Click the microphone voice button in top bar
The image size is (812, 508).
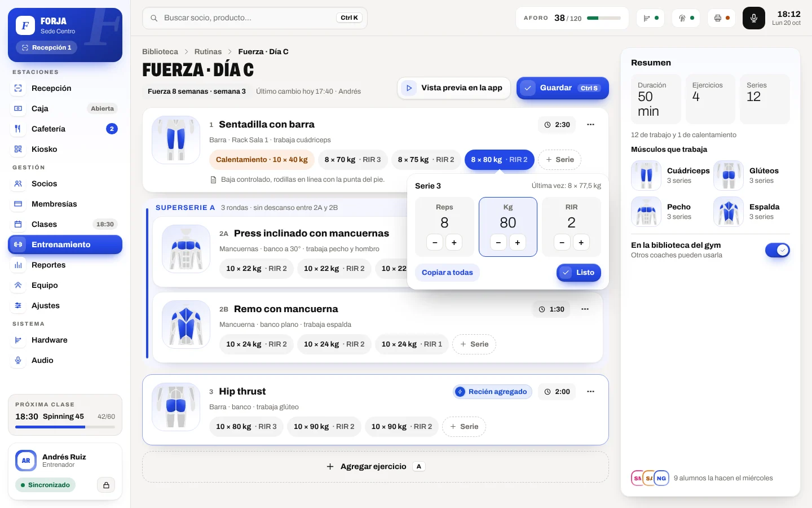tap(753, 18)
